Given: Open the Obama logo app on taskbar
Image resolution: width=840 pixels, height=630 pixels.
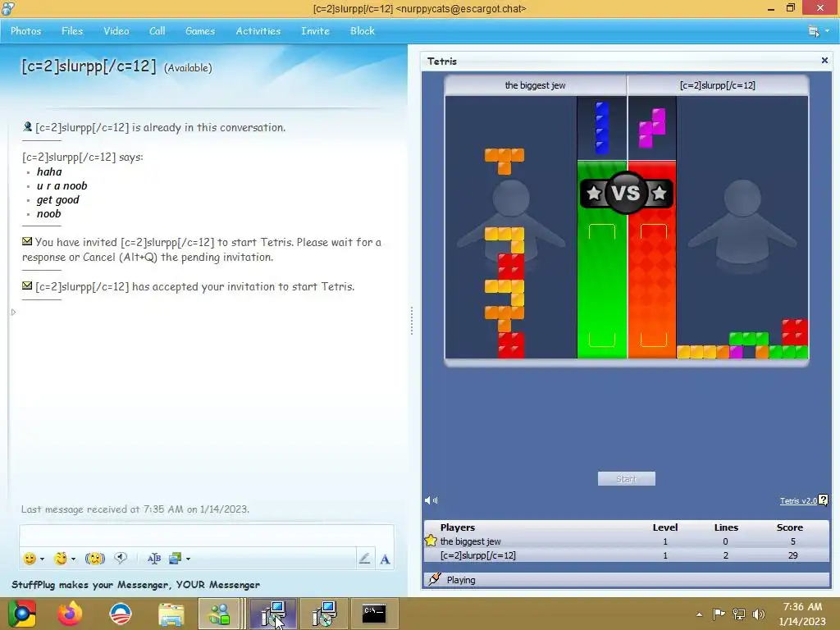Looking at the screenshot, I should (x=121, y=614).
